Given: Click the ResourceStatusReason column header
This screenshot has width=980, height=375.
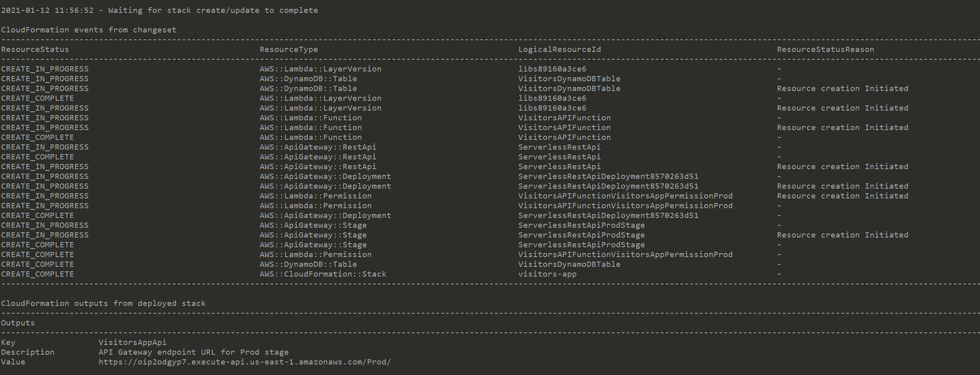Looking at the screenshot, I should (x=825, y=50).
